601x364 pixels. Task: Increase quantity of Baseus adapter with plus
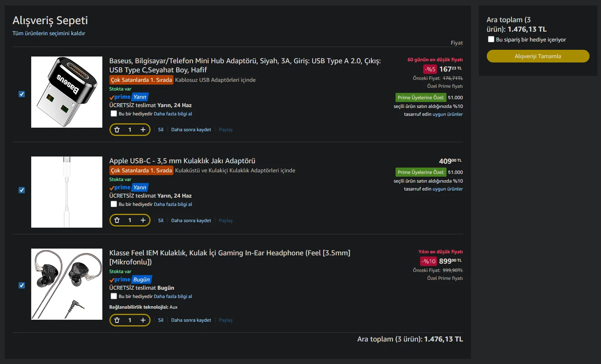pyautogui.click(x=143, y=130)
